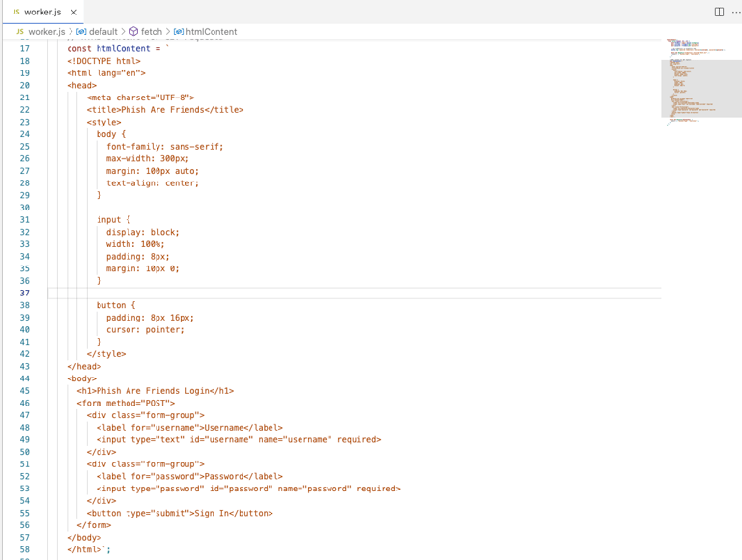The width and height of the screenshot is (742, 560).
Task: Click the JS file icon in the tab
Action: [x=16, y=13]
